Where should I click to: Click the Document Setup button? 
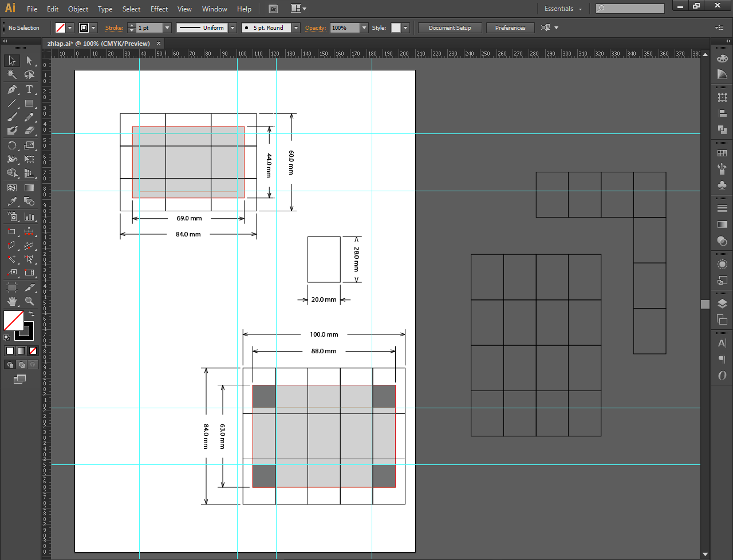pos(450,28)
